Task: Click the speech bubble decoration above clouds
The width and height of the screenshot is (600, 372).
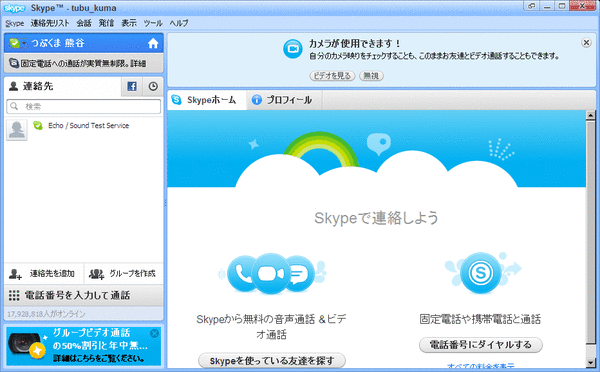Action: coord(379,144)
